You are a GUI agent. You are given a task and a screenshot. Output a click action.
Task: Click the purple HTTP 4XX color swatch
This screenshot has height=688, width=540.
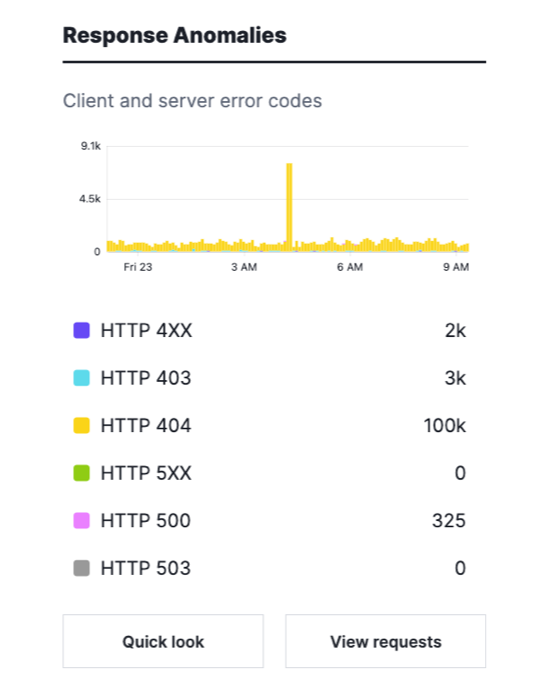(x=82, y=330)
